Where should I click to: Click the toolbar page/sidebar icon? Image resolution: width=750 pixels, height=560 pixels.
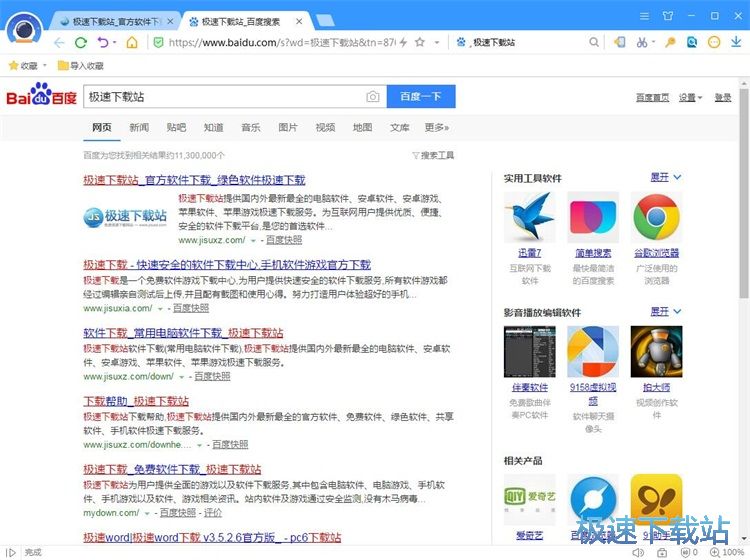click(x=619, y=43)
